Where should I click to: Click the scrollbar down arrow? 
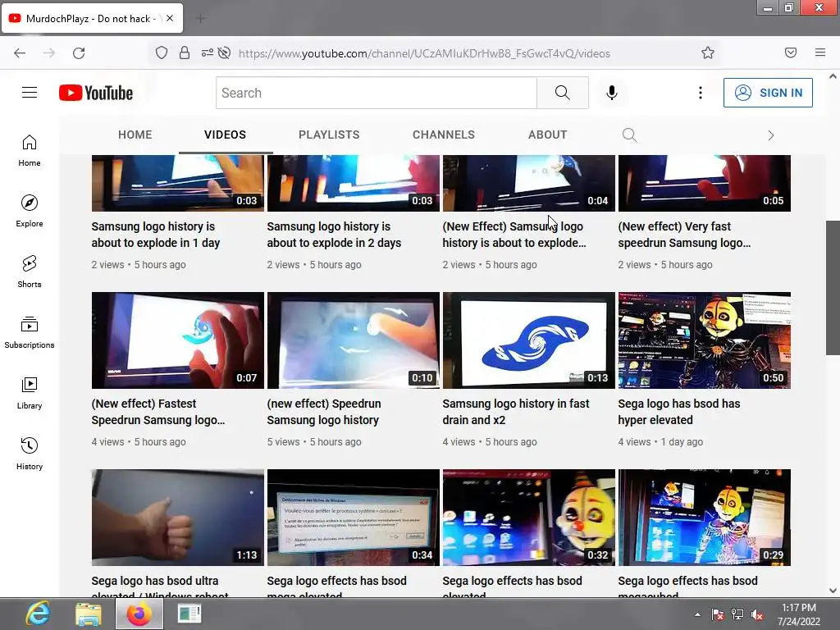pos(833,591)
